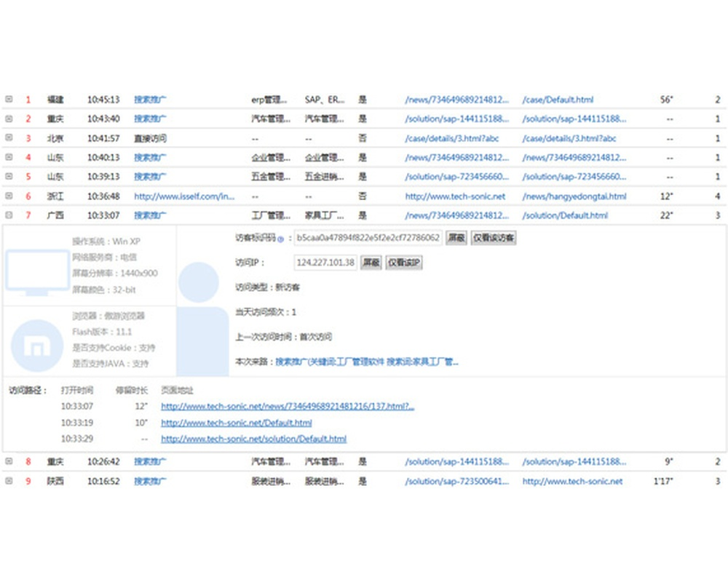Open row 7 last page /solution/Default.html
The height and width of the screenshot is (582, 728).
click(x=565, y=215)
